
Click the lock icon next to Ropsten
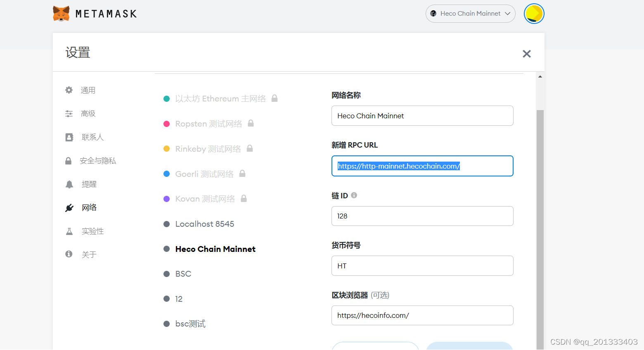point(251,123)
